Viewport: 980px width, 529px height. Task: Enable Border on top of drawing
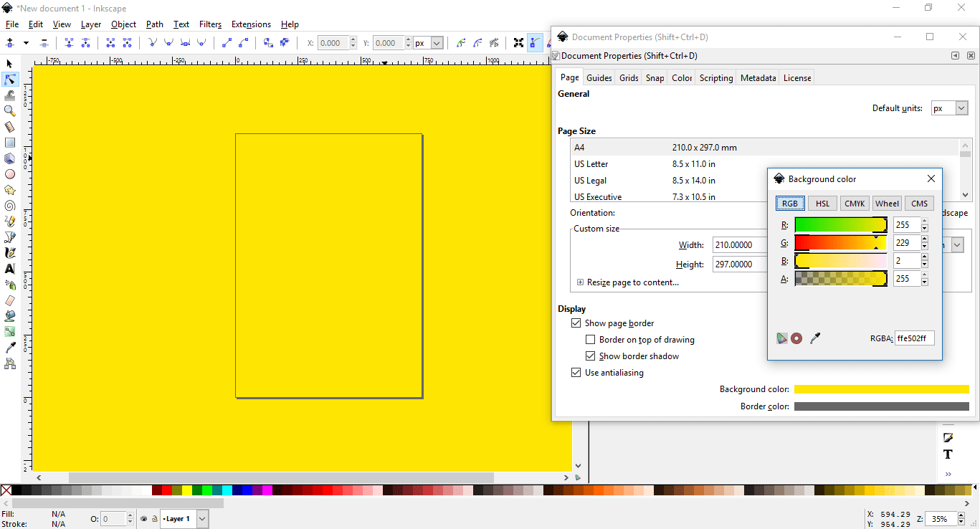click(x=591, y=339)
